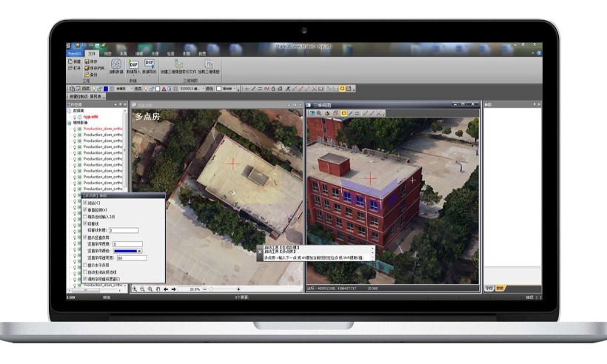
Task: Switch to the 影像 ribbon tab
Action: [187, 53]
